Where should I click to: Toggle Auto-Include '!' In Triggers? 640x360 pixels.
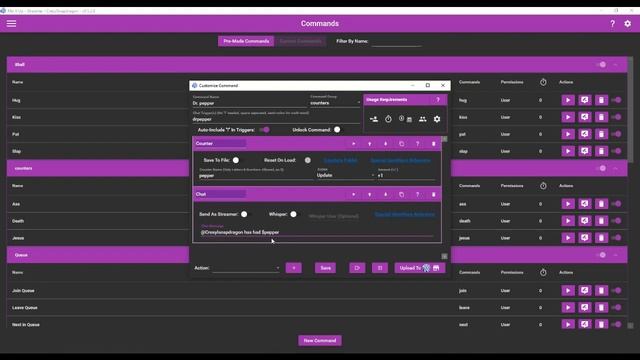click(x=264, y=130)
